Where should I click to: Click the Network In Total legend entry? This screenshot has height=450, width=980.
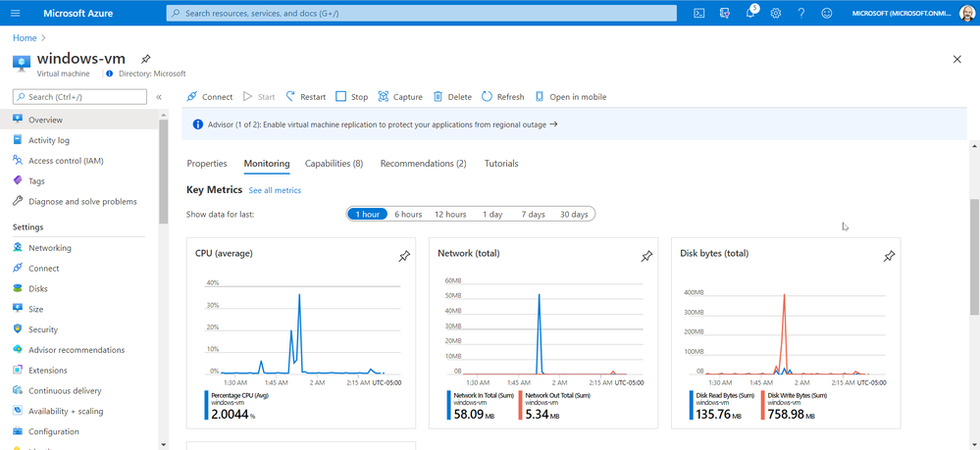[x=482, y=406]
